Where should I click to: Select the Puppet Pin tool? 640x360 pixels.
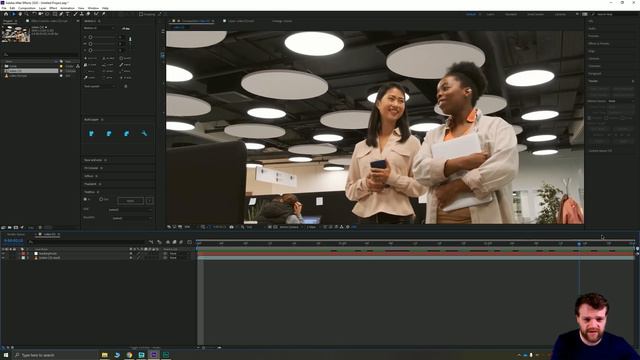pos(104,14)
